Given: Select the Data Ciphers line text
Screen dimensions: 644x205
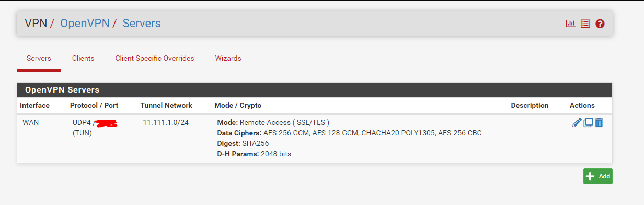Looking at the screenshot, I should [x=349, y=133].
